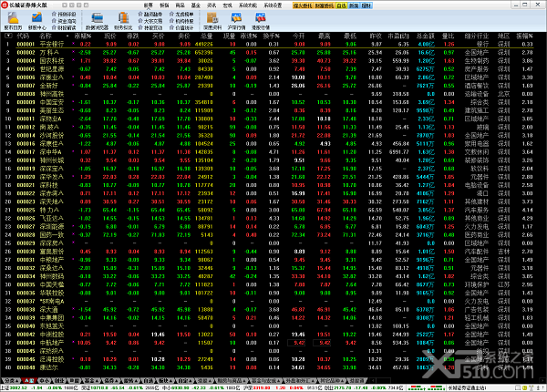The width and height of the screenshot is (547, 392).
Task: Select stock row 000028 国药一致
Action: point(273,234)
